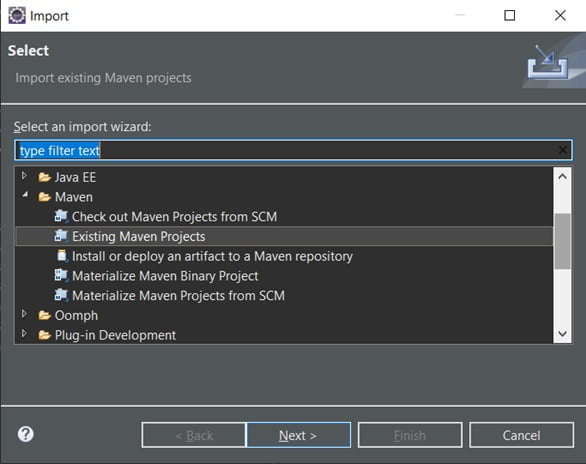Image resolution: width=586 pixels, height=464 pixels.
Task: Select Check out Maven Projects from SCM
Action: [x=175, y=217]
